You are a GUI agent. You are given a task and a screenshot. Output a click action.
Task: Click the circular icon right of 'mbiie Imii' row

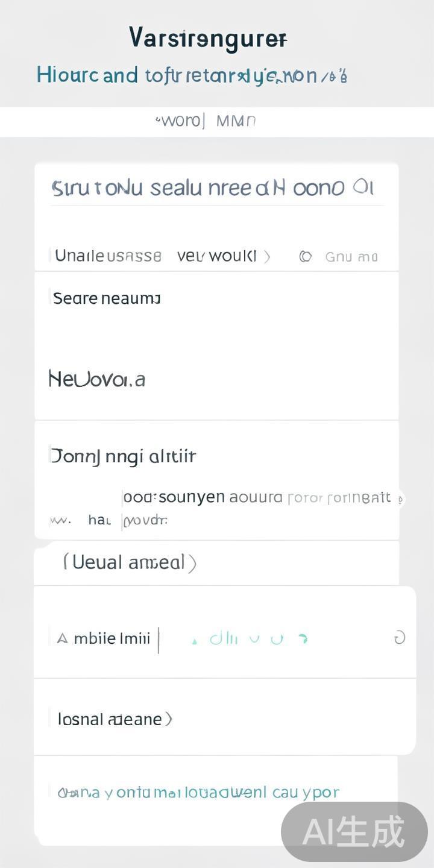400,638
